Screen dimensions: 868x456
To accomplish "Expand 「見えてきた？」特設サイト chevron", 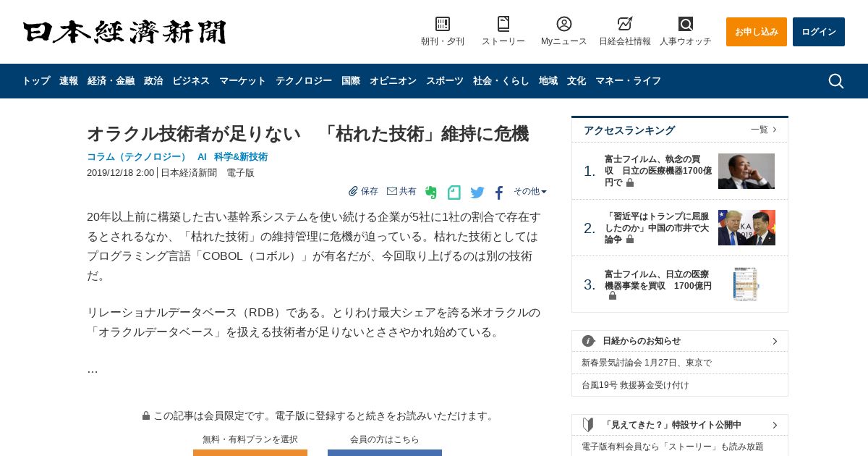I will [775, 425].
